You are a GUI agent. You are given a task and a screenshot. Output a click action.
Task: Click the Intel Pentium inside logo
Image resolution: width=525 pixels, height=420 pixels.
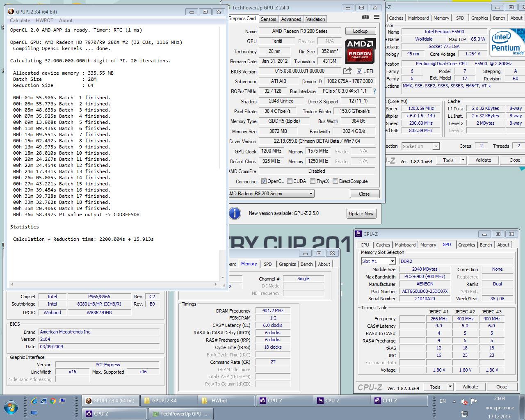tap(507, 43)
